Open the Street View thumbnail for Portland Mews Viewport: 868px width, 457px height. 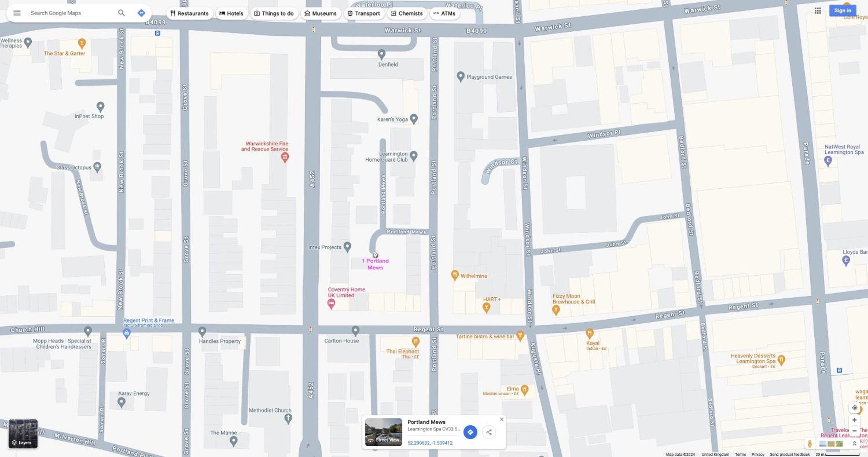[x=383, y=432]
